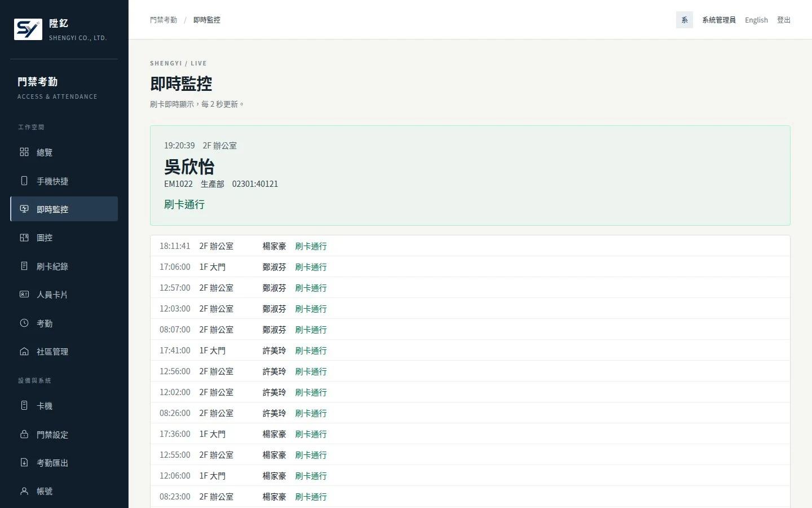Click the 卡機 card reader icon
Image resolution: width=812 pixels, height=508 pixels.
tap(24, 405)
